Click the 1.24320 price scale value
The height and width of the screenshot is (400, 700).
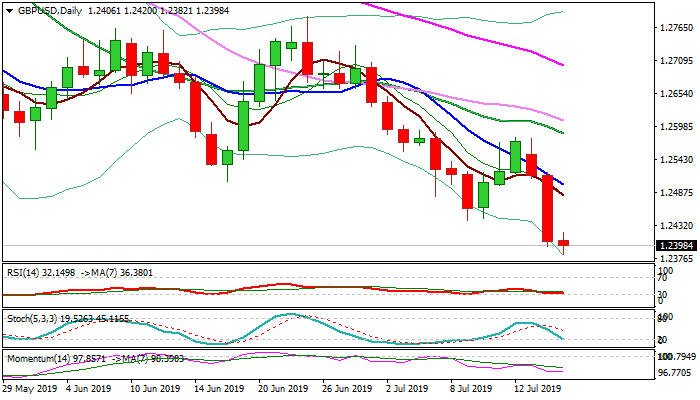(x=677, y=226)
